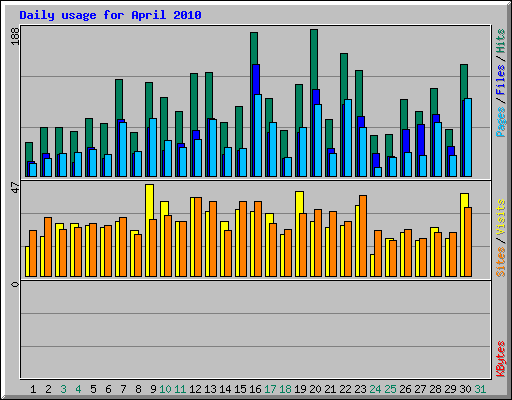Select the '188' axis maximum label
This screenshot has height=400, width=512.
coord(15,36)
